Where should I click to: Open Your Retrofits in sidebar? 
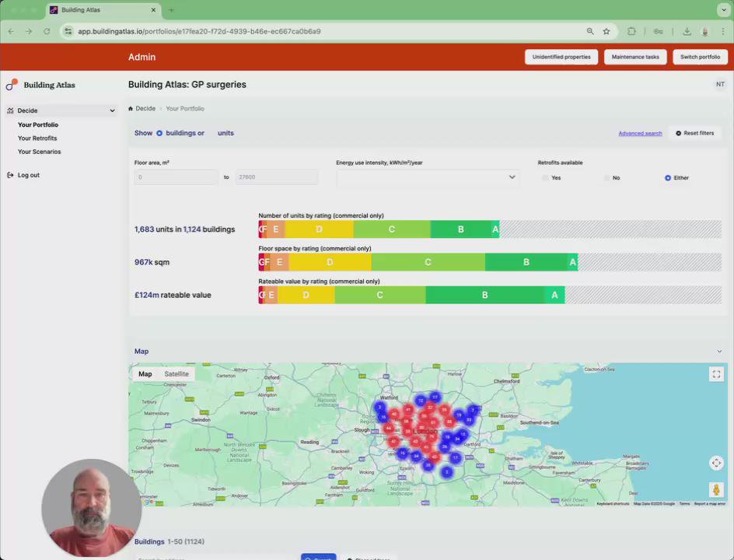pyautogui.click(x=37, y=138)
